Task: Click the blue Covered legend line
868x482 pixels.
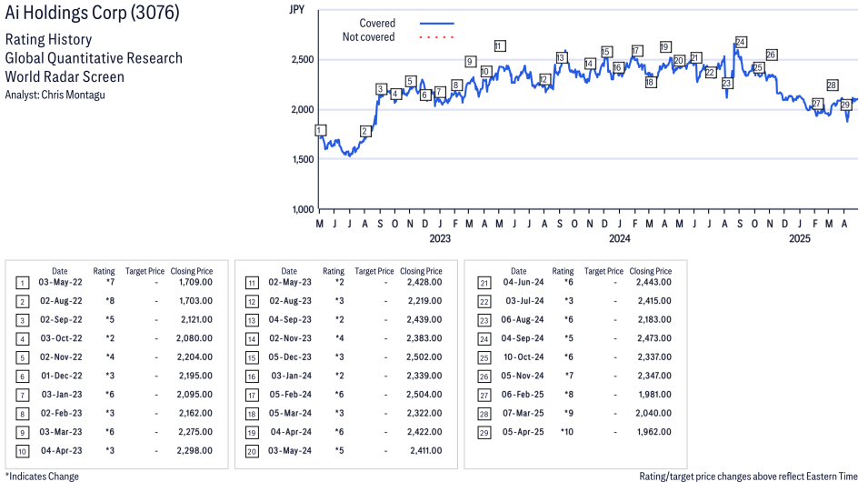Action: pos(437,24)
